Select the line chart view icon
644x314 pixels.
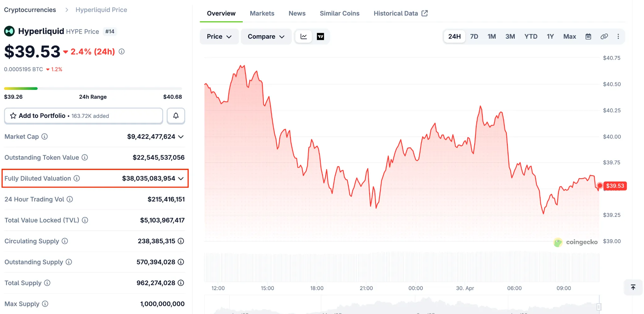(303, 37)
